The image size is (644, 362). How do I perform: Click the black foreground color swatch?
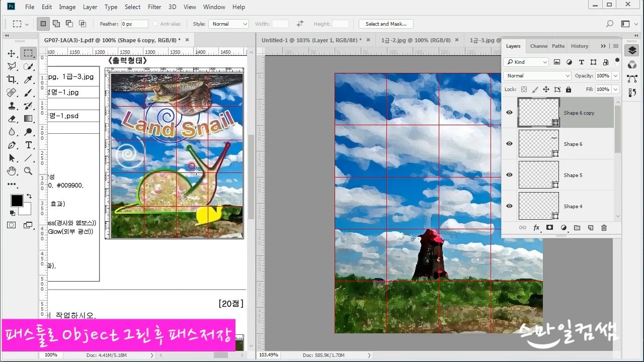click(x=17, y=201)
